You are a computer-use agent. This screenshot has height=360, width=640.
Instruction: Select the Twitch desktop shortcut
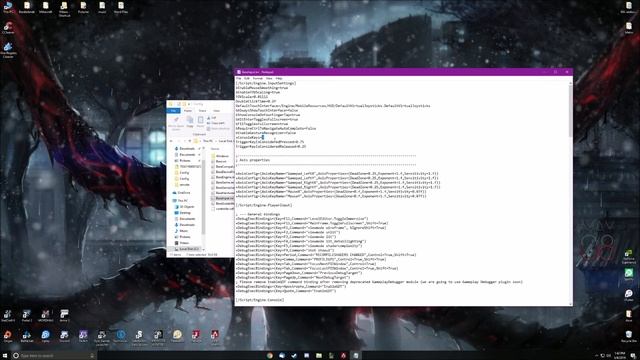[x=83, y=336]
